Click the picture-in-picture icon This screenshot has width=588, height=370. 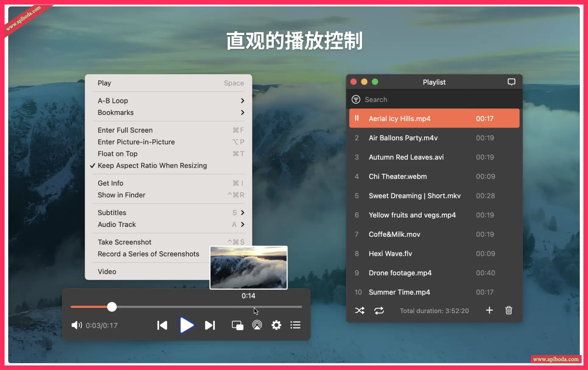pyautogui.click(x=237, y=325)
